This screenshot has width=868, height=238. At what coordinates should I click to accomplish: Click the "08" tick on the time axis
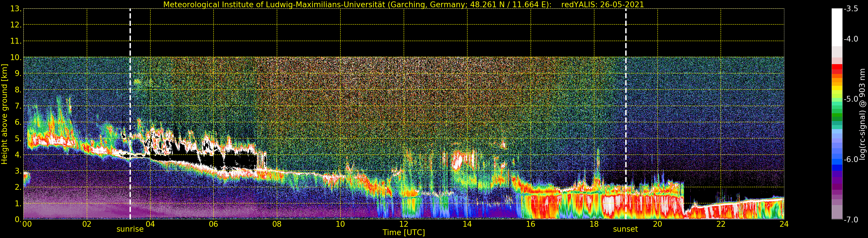click(x=277, y=224)
